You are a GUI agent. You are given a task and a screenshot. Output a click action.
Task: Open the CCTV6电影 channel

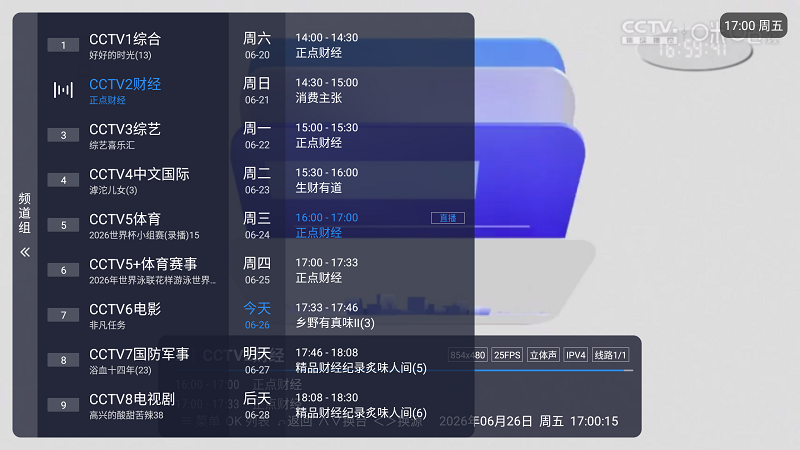(133, 315)
